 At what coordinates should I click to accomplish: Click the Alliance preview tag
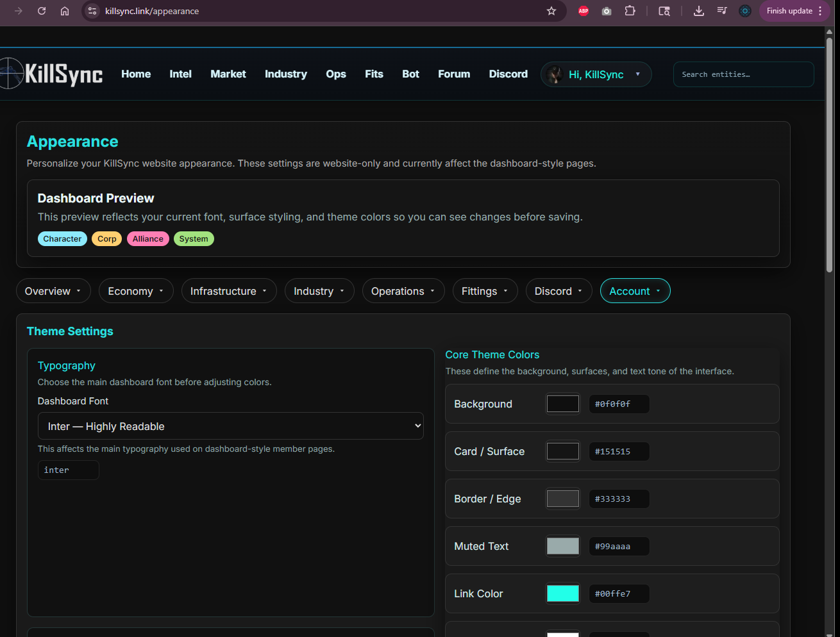(x=148, y=239)
